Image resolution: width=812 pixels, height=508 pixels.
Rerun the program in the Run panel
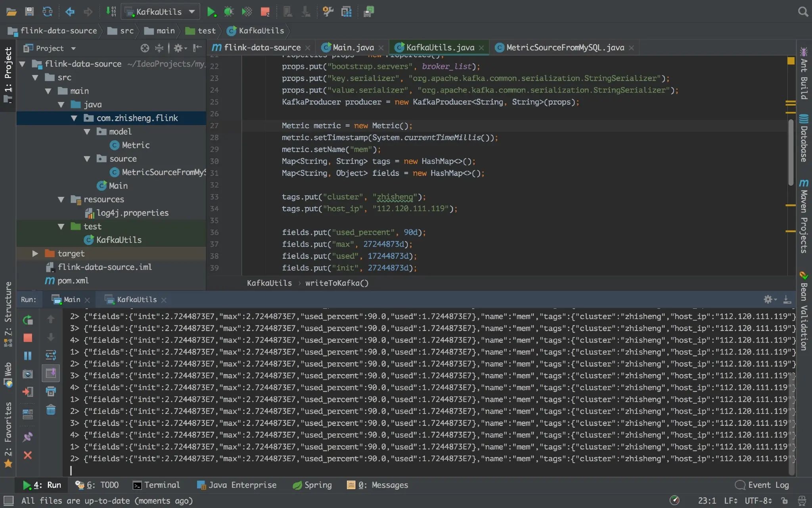(x=28, y=320)
